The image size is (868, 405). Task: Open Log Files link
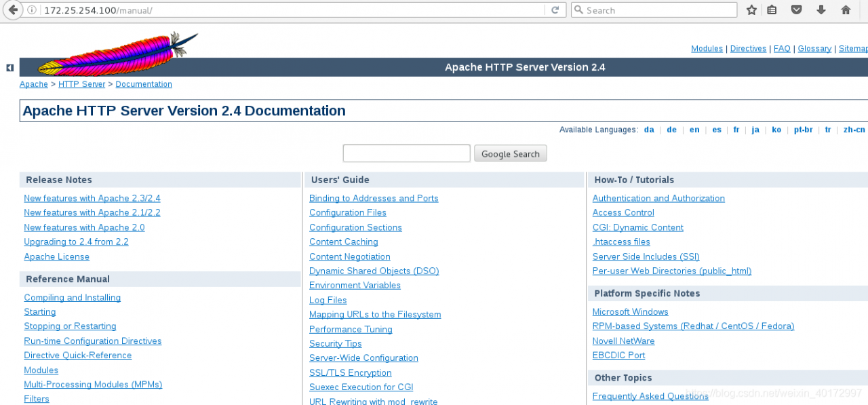coord(328,301)
